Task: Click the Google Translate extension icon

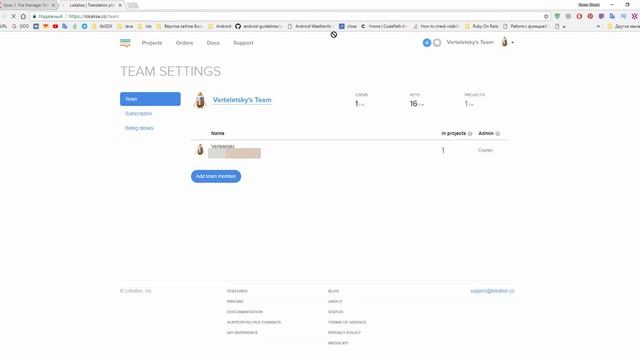Action: pos(612,16)
